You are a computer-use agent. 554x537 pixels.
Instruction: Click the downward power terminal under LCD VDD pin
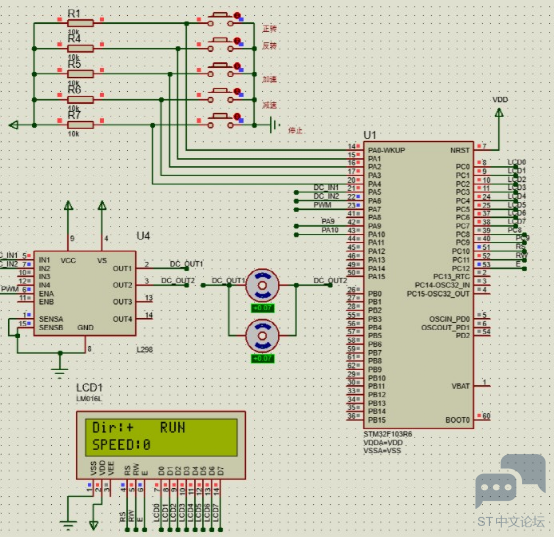[x=94, y=525]
